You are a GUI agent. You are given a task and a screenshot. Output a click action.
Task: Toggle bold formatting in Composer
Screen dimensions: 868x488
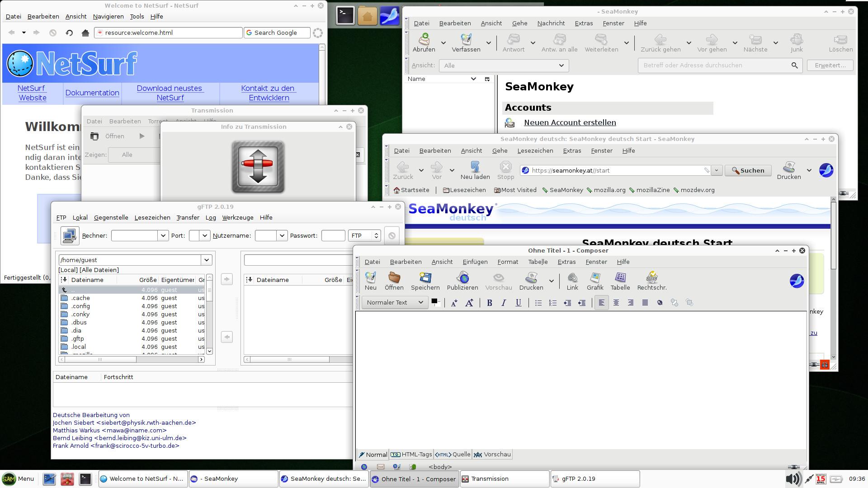(x=489, y=303)
